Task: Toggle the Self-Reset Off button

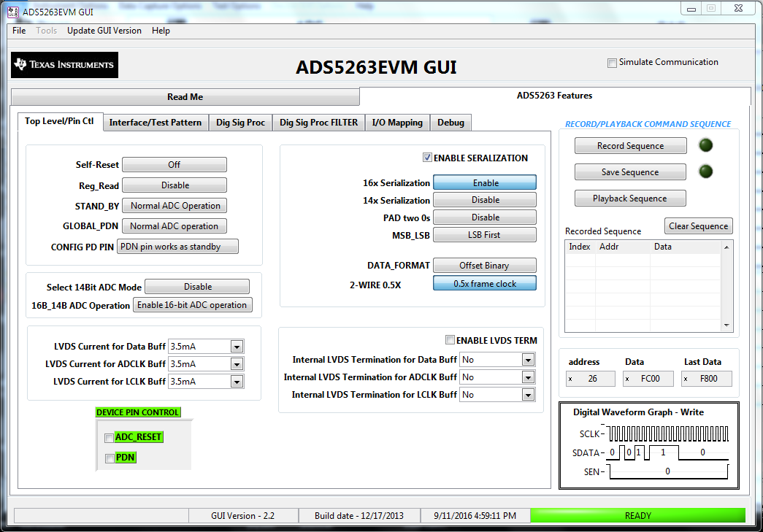Action: point(175,165)
